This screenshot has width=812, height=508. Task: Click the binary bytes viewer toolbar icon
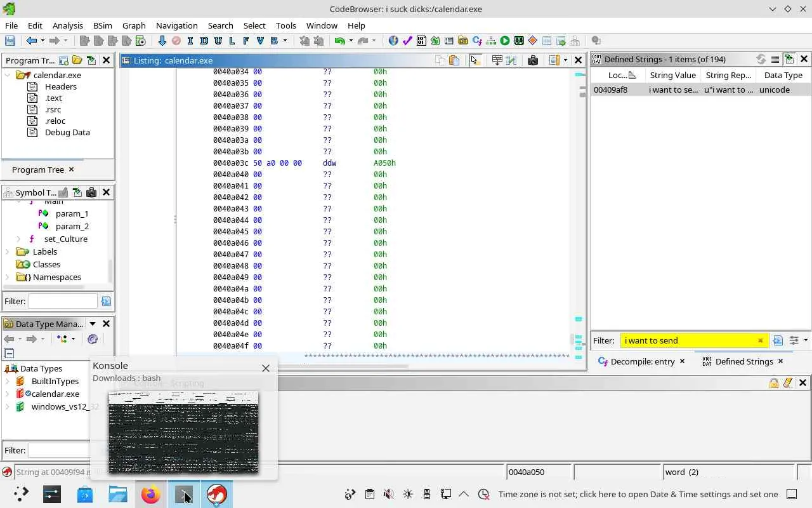click(421, 41)
